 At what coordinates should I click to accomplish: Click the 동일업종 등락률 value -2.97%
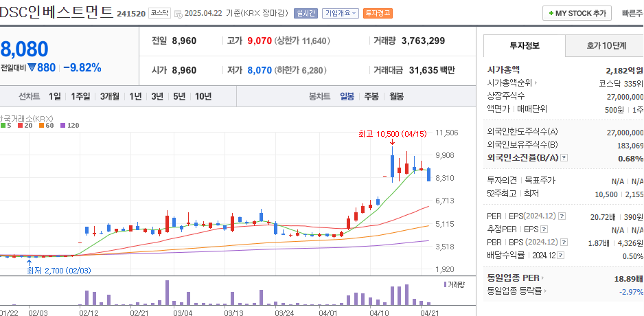631,292
